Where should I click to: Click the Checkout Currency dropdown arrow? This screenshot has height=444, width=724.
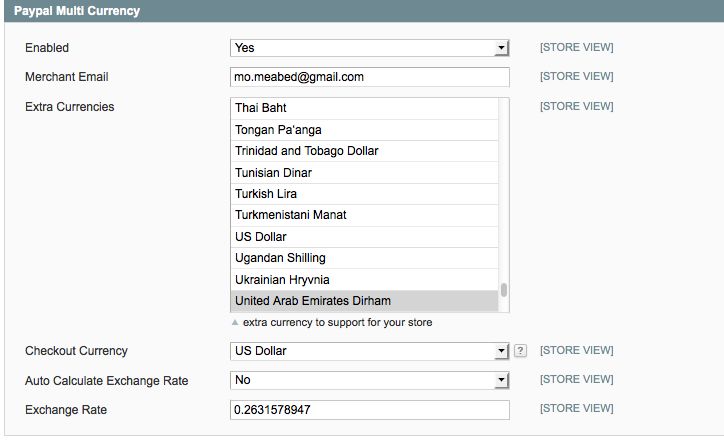pyautogui.click(x=501, y=351)
